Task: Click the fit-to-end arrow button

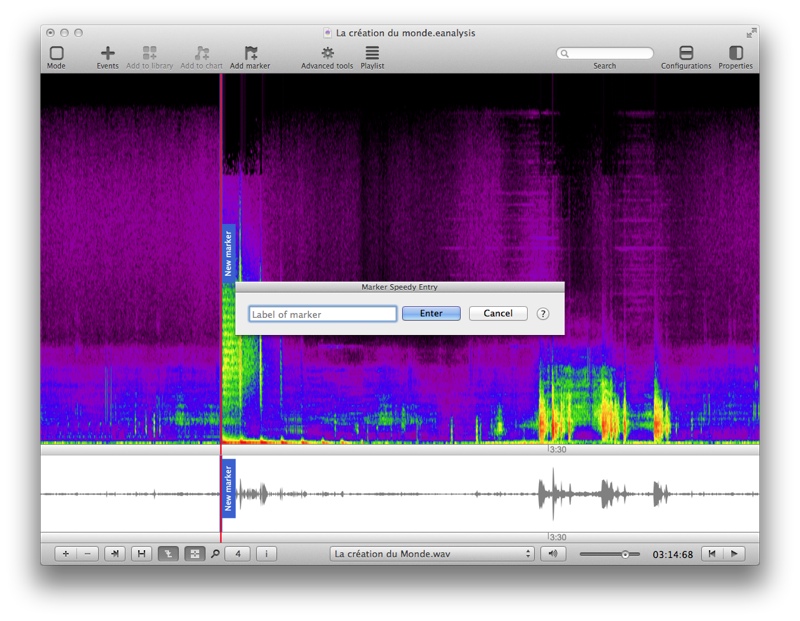Action: tap(115, 554)
